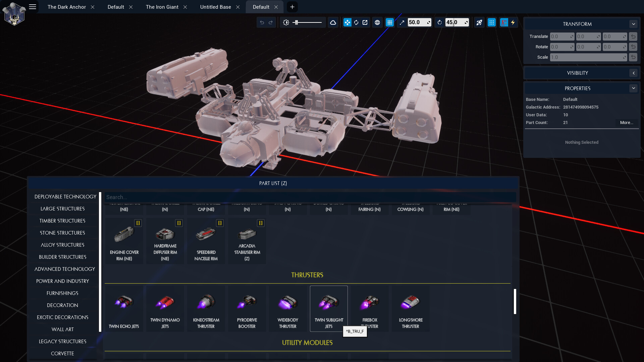Select the scale gizmo tool
644x362 pixels.
tap(365, 22)
